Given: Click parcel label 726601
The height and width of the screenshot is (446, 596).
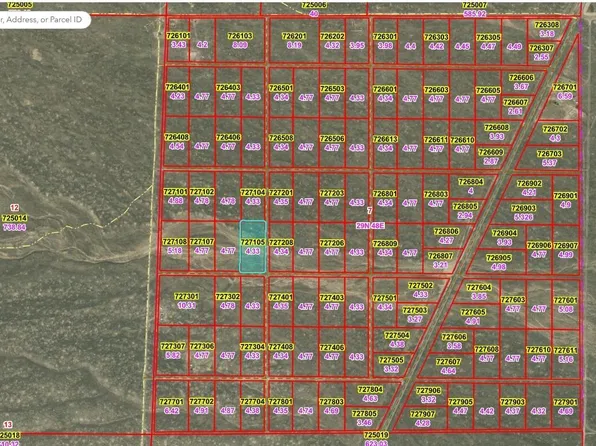Looking at the screenshot, I should [x=385, y=89].
